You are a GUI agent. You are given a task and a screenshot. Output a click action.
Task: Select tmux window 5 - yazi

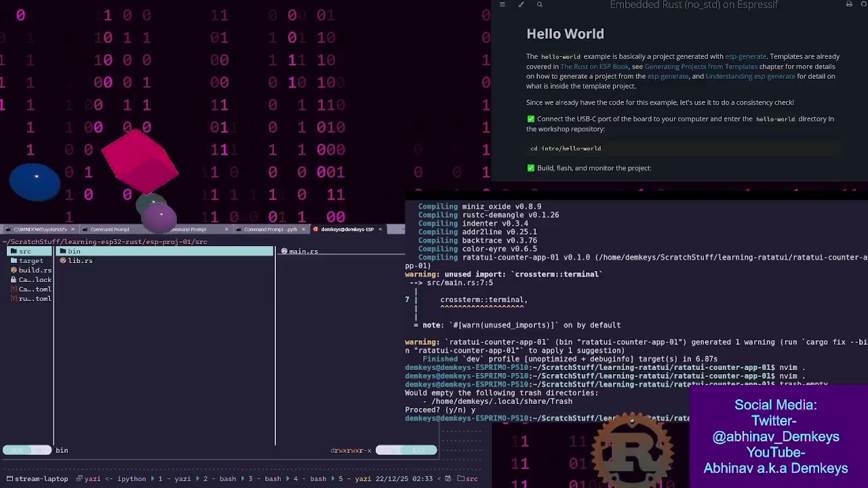pyautogui.click(x=355, y=479)
